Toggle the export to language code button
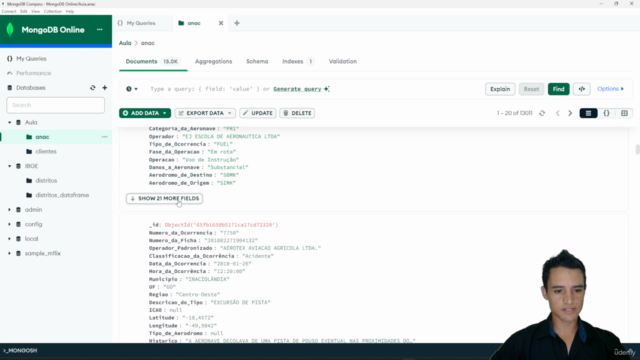Screen dimensions: 640x360 (582, 89)
